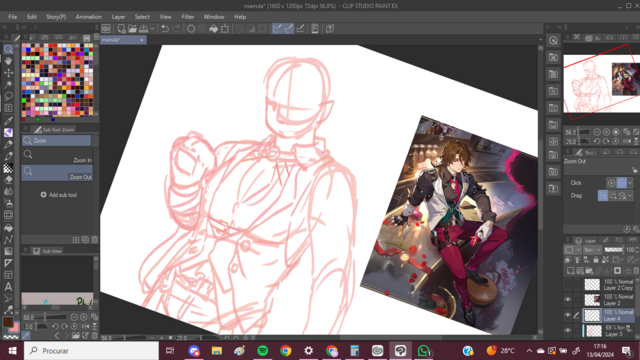
Task: Open the Filter menu
Action: pos(188,17)
